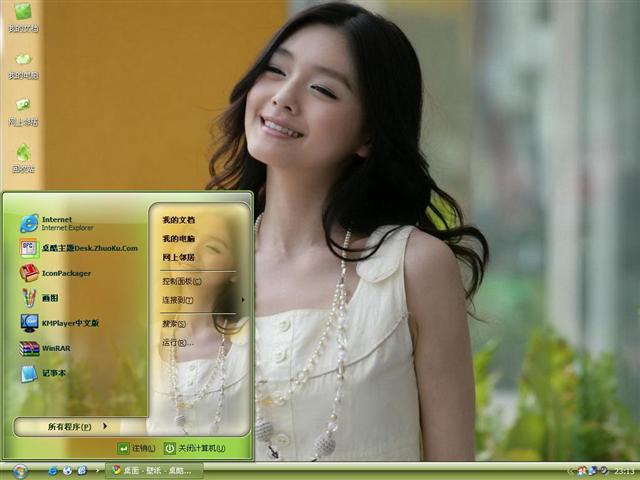Switch to the 桌面 - 壁纸 taskbar window
The image size is (640, 480).
click(154, 471)
